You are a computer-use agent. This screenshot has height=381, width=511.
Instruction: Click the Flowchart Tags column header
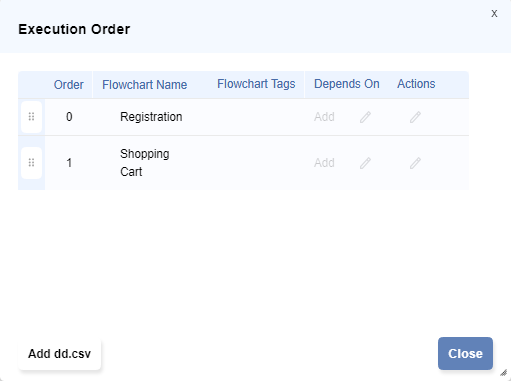point(256,84)
